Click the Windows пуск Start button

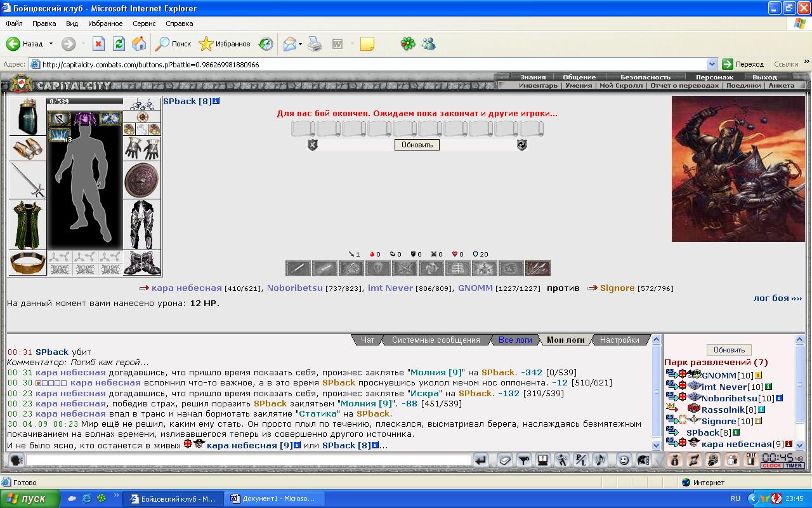pyautogui.click(x=30, y=498)
